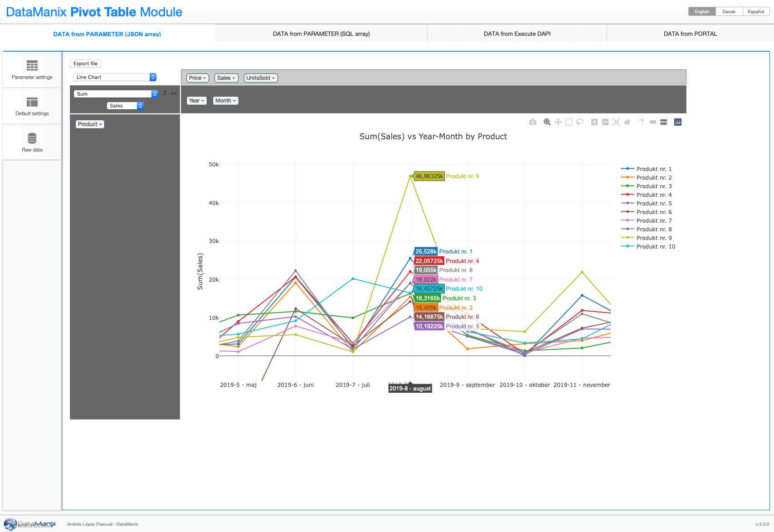
Task: Click the Zoom in plus icon
Action: point(594,122)
